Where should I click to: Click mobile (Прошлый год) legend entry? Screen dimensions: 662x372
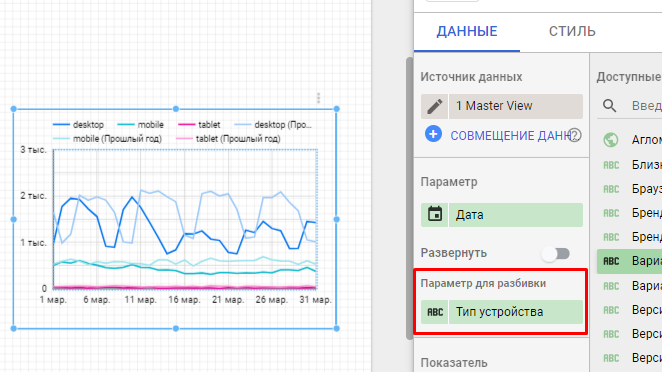tap(107, 139)
